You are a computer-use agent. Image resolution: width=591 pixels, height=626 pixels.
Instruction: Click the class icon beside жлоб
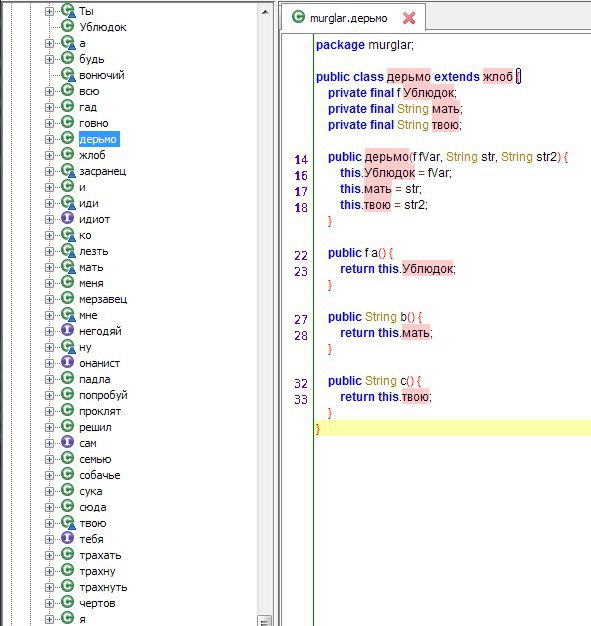67,154
